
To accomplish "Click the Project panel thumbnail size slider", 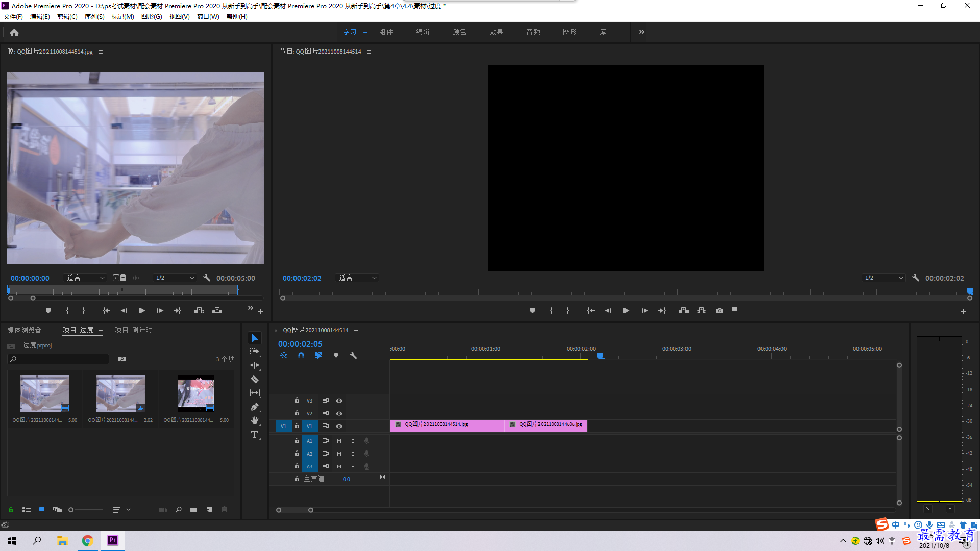I will [86, 510].
